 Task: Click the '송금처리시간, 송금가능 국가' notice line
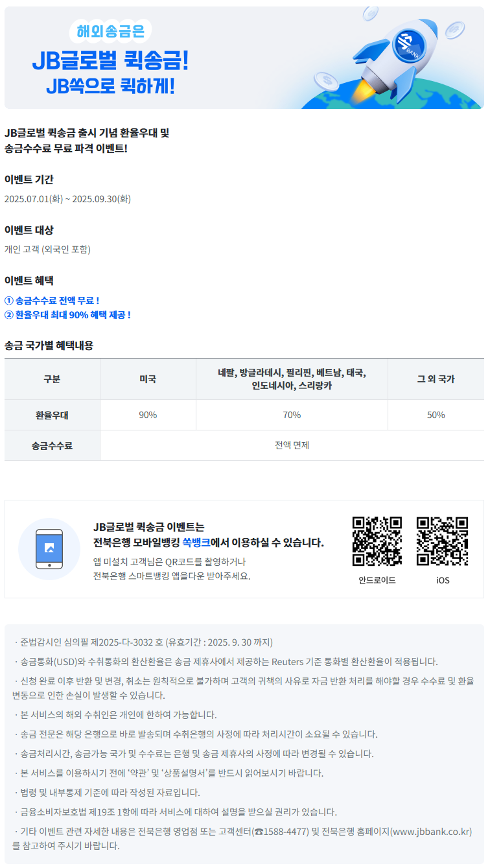193,754
